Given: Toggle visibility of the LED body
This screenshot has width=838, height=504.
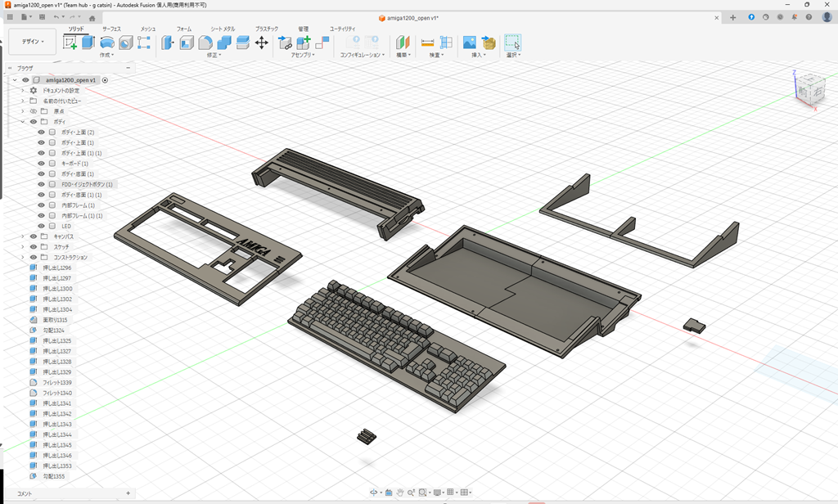Looking at the screenshot, I should [41, 226].
